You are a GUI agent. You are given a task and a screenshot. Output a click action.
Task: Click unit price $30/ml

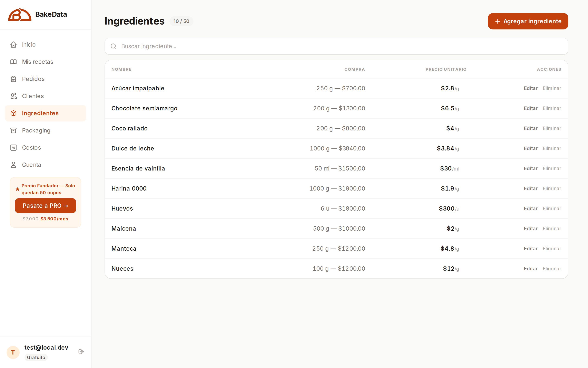coord(450,168)
